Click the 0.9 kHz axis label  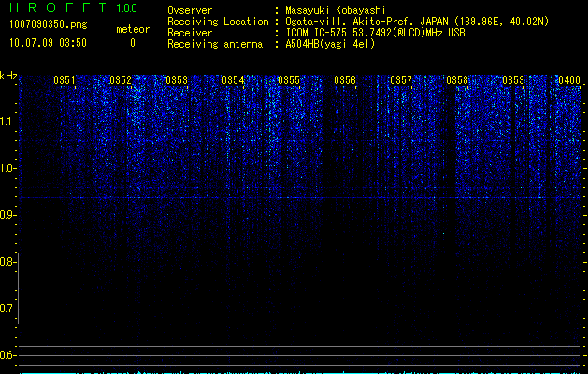pos(7,215)
